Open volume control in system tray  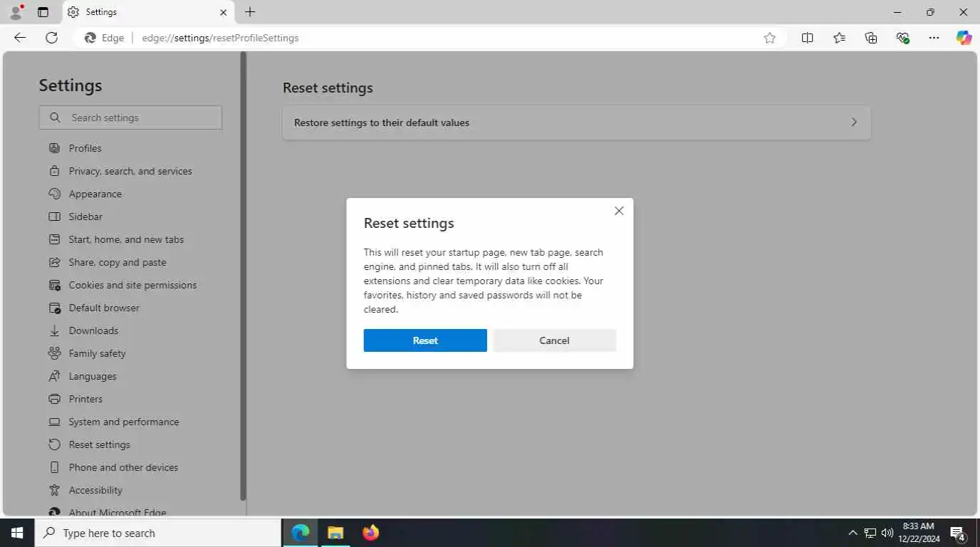tap(887, 533)
